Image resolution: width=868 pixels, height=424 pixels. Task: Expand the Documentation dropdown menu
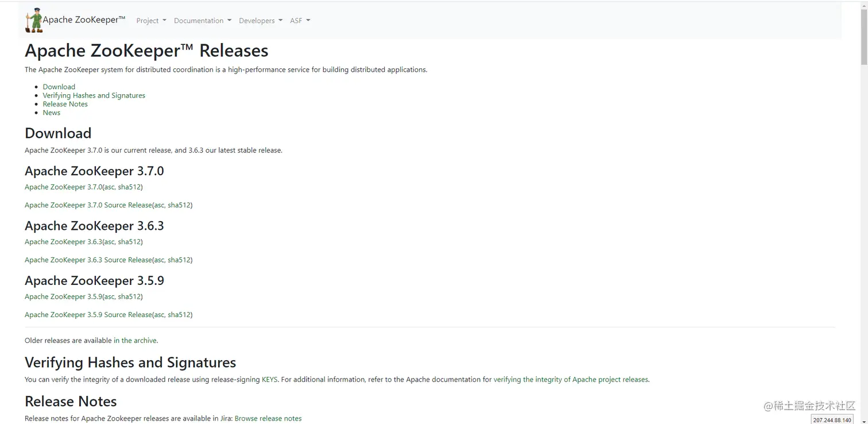[x=203, y=21]
